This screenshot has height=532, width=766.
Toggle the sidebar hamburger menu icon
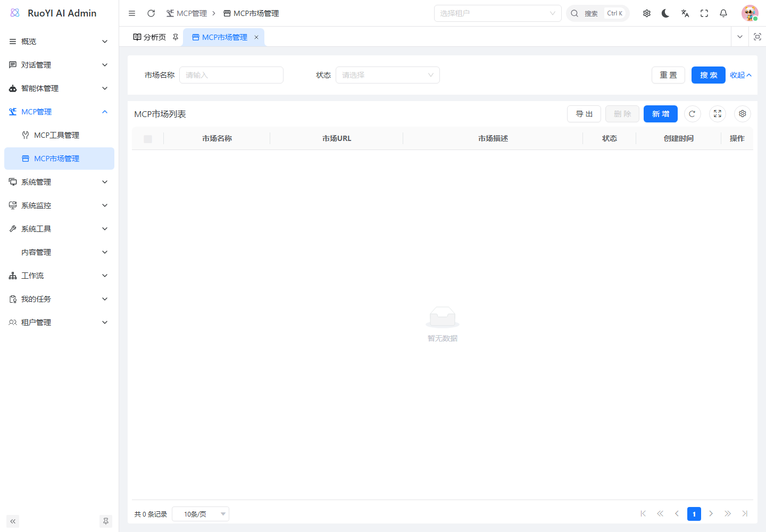pyautogui.click(x=132, y=13)
